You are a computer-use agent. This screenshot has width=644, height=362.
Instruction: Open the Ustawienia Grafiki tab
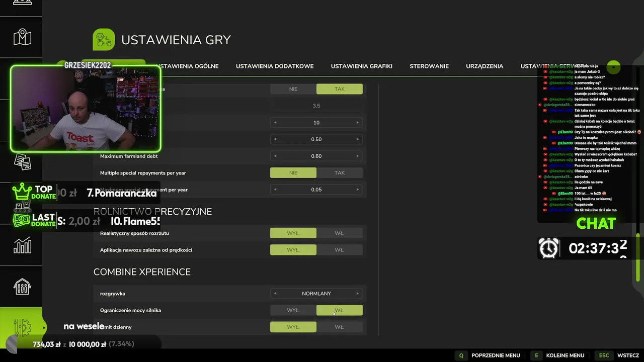click(362, 66)
